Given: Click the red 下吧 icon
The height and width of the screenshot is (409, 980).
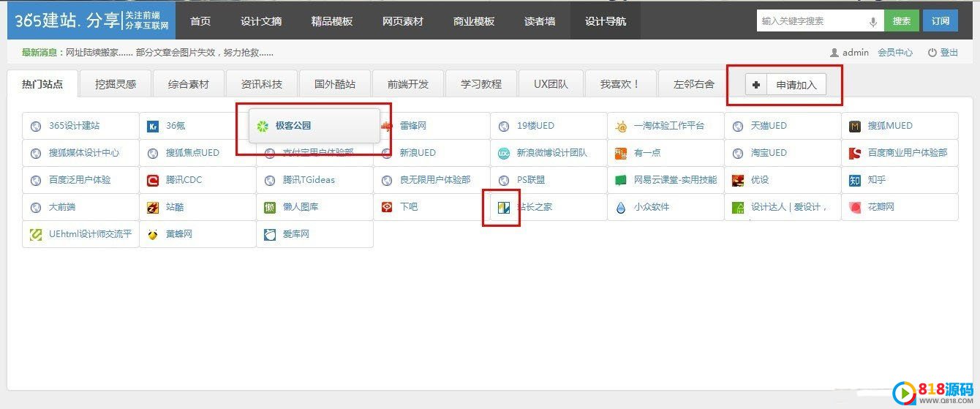Looking at the screenshot, I should pos(387,207).
